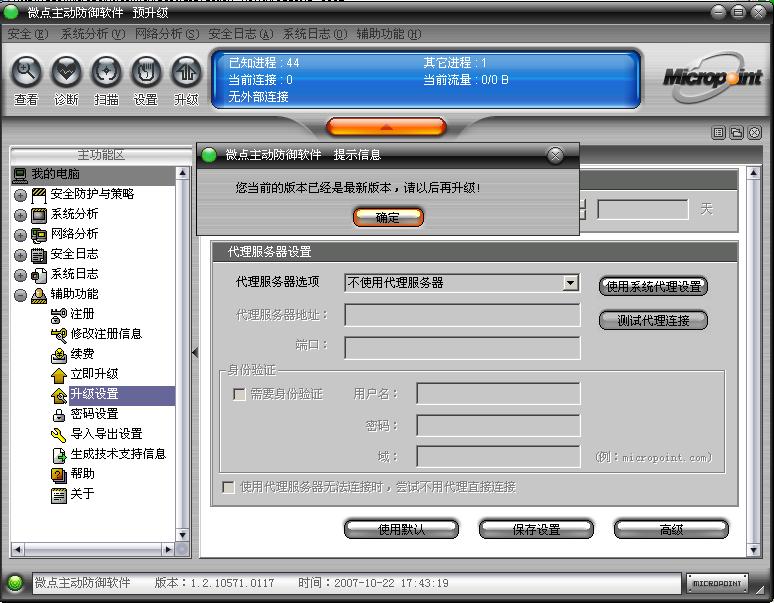
Task: Open the 安全(E) menu
Action: 28,34
